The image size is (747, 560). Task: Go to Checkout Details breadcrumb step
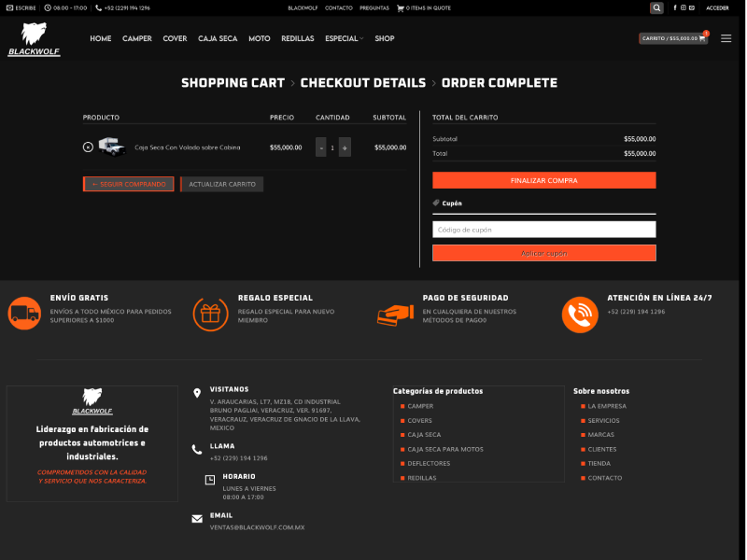[x=363, y=83]
